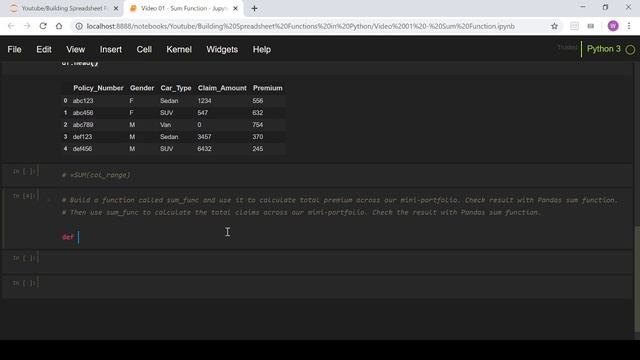This screenshot has height=360, width=640.
Task: Click the Policy_Number column header
Action: (98, 88)
